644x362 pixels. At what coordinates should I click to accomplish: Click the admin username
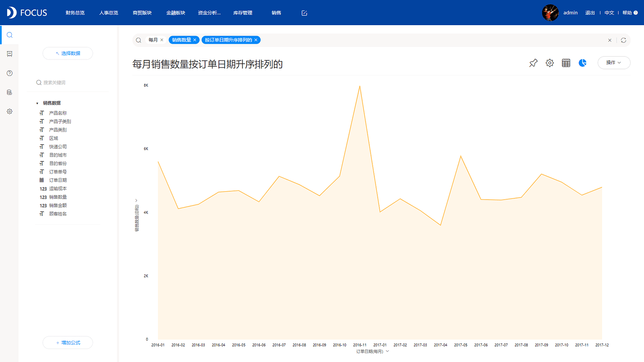click(x=570, y=13)
